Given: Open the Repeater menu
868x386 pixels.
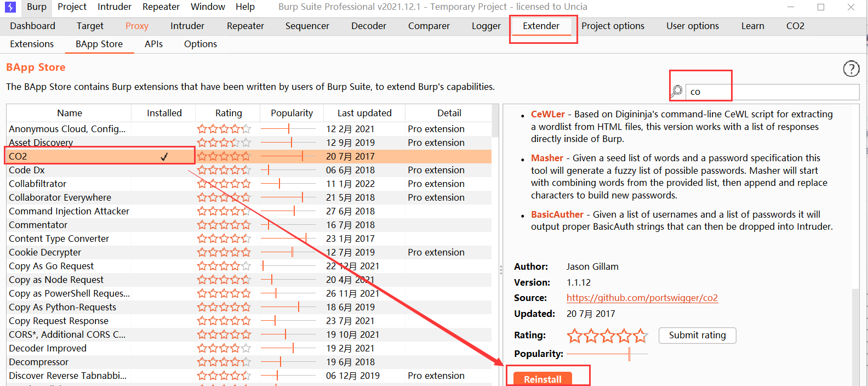Looking at the screenshot, I should pos(161,7).
